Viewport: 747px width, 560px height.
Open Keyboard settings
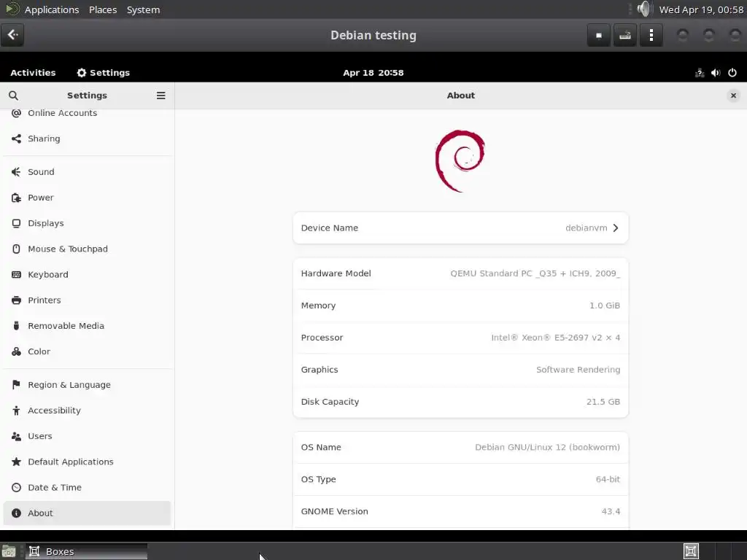[x=88, y=275]
